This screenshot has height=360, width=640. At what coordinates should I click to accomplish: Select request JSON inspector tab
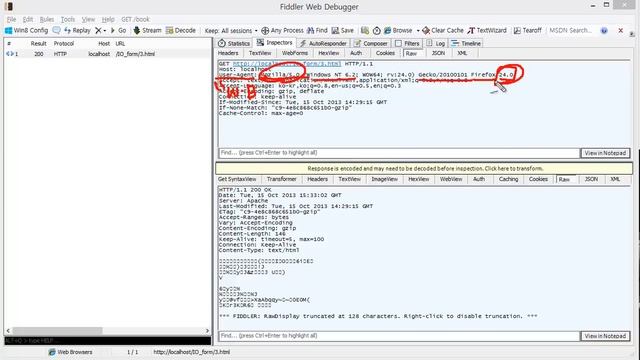[438, 53]
